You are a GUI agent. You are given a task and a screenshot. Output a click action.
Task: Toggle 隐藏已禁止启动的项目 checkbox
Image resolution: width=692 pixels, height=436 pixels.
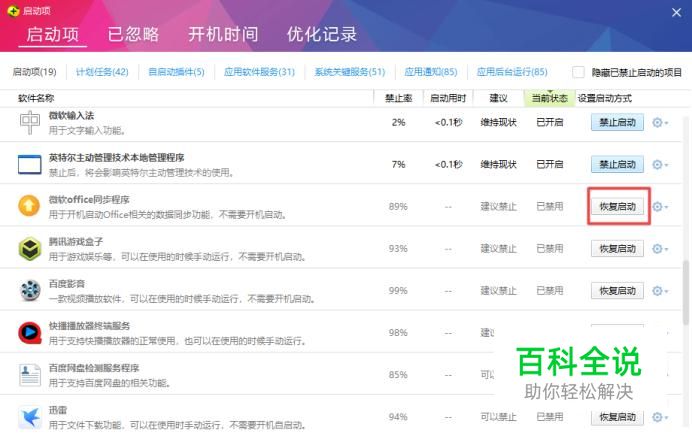(578, 72)
